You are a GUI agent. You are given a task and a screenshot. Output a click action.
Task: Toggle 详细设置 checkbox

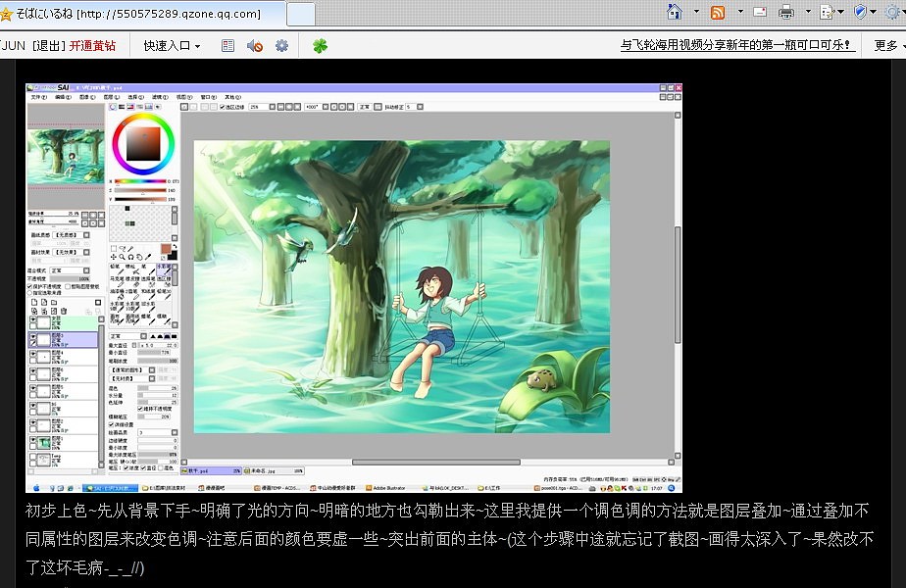point(111,424)
